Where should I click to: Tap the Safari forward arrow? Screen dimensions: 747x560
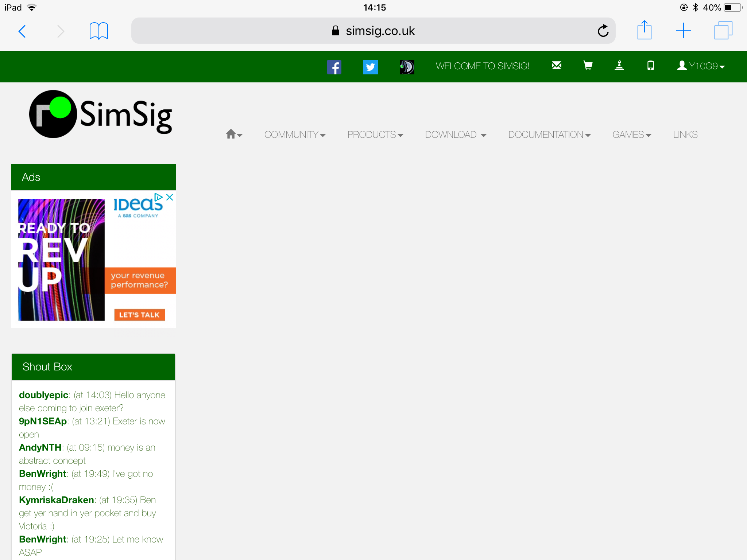(61, 31)
